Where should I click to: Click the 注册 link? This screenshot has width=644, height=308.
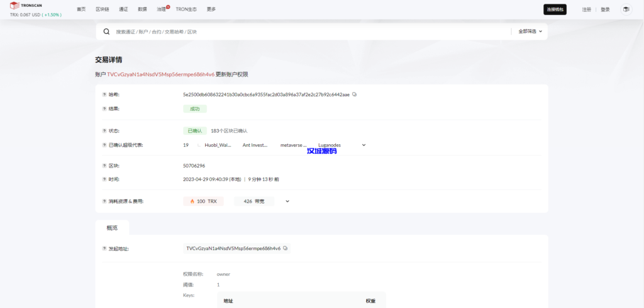pyautogui.click(x=587, y=9)
